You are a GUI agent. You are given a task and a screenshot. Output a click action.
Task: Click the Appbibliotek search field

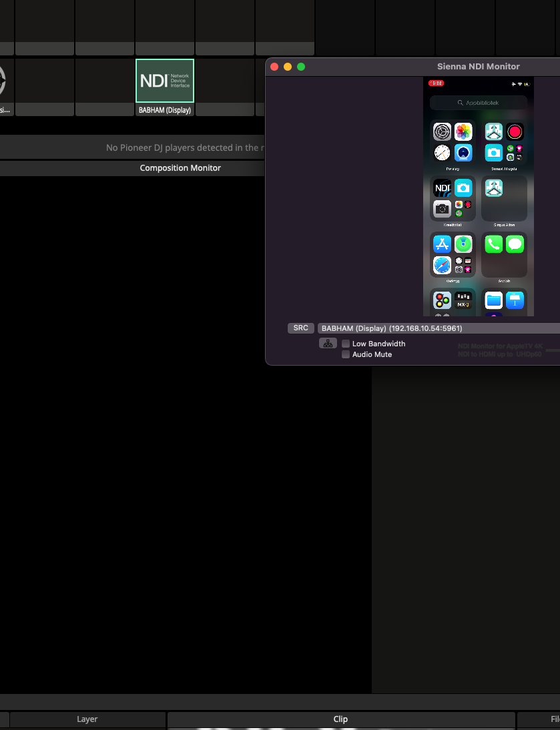[478, 103]
